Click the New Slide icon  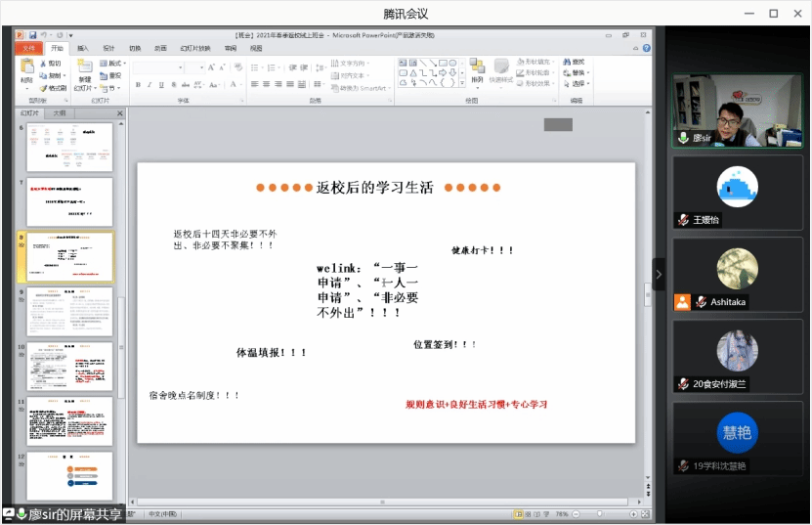[85, 71]
